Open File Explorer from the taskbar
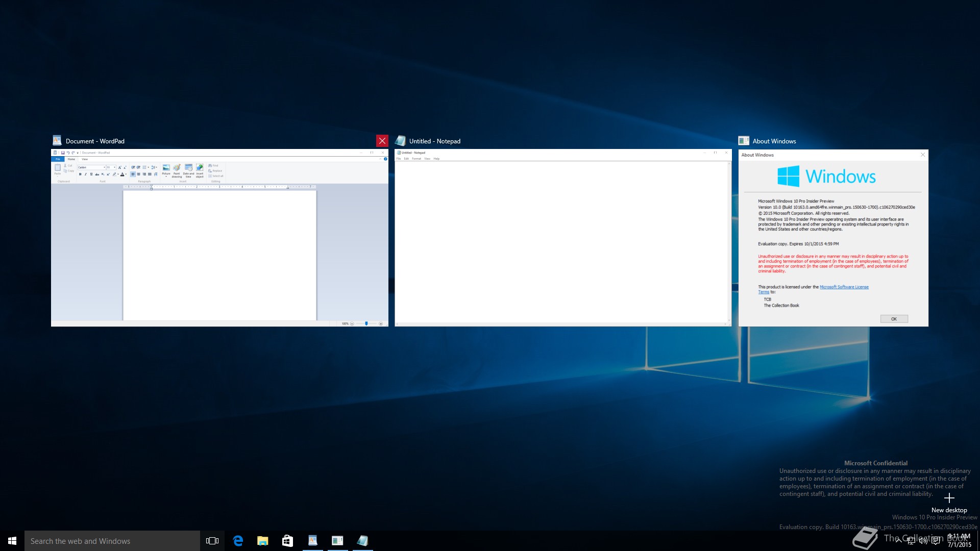Screen dimensions: 980x551 263,541
